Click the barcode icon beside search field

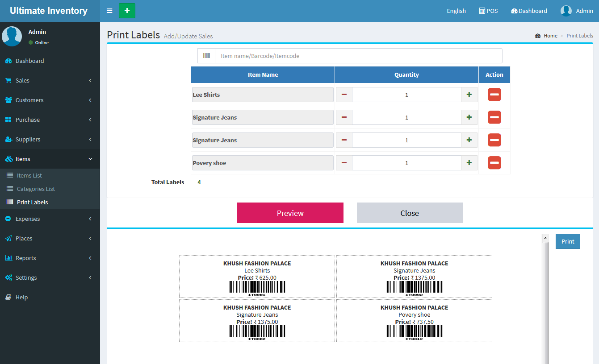pyautogui.click(x=206, y=56)
